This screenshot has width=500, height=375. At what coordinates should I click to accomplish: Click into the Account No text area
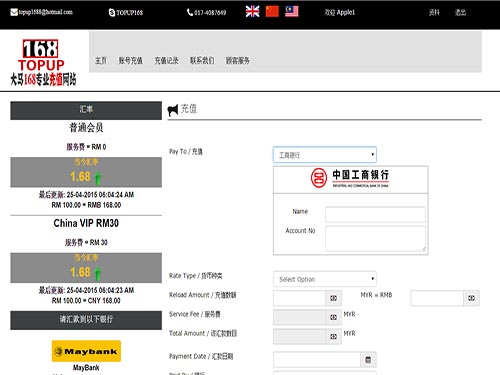pos(375,239)
